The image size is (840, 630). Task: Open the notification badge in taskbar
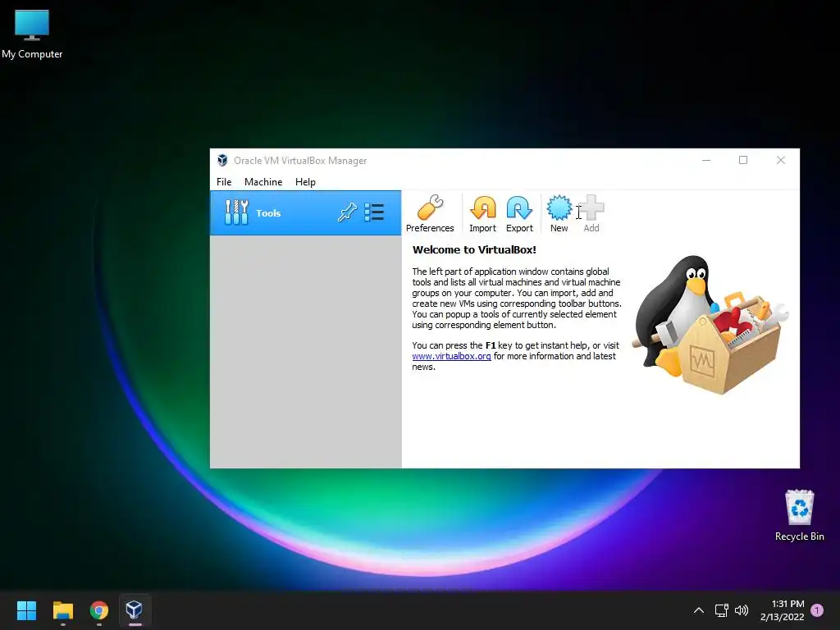coord(817,610)
